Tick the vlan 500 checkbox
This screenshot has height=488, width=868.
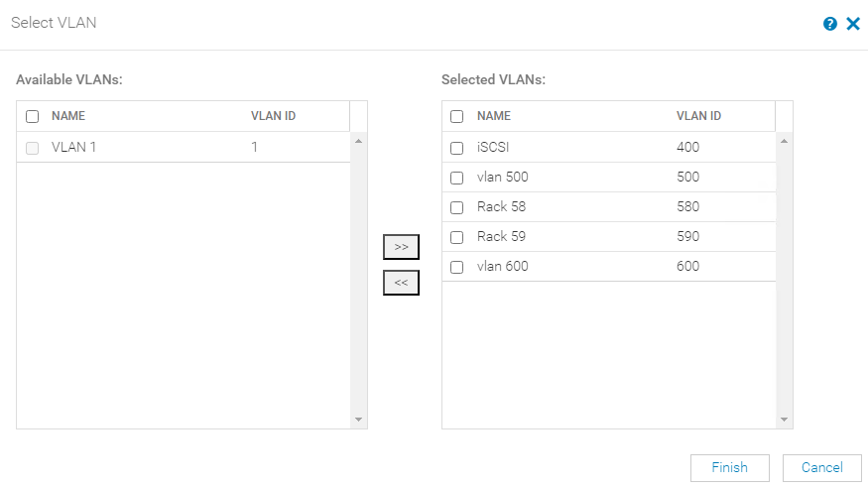[456, 178]
